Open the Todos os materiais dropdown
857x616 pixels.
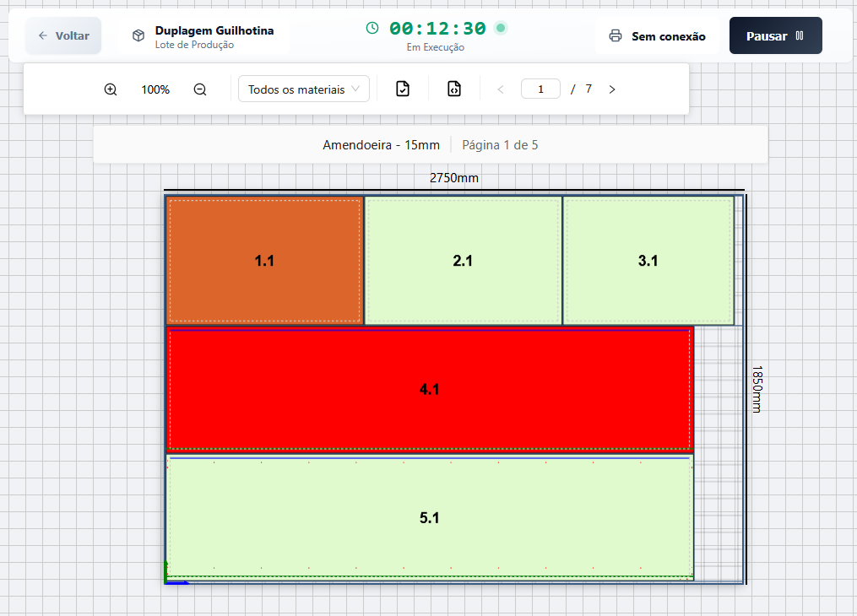304,89
